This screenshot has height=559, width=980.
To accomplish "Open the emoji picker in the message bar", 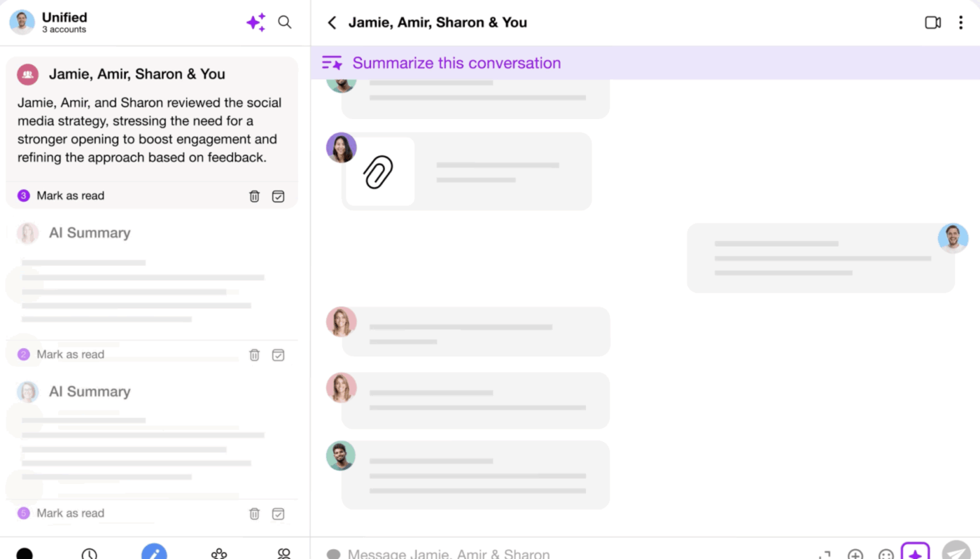I will (886, 554).
